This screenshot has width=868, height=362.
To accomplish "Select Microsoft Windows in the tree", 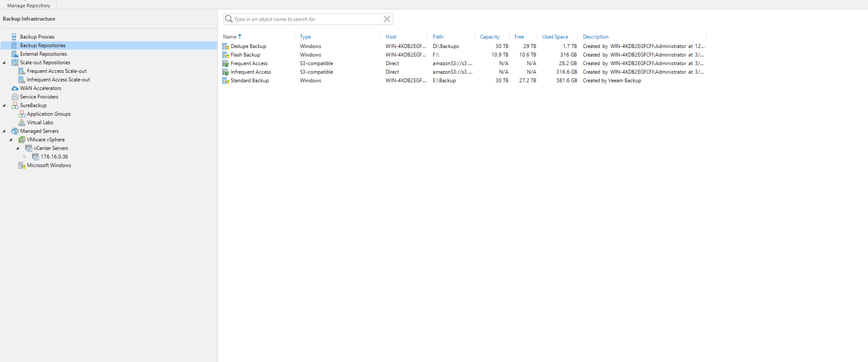I will 49,166.
